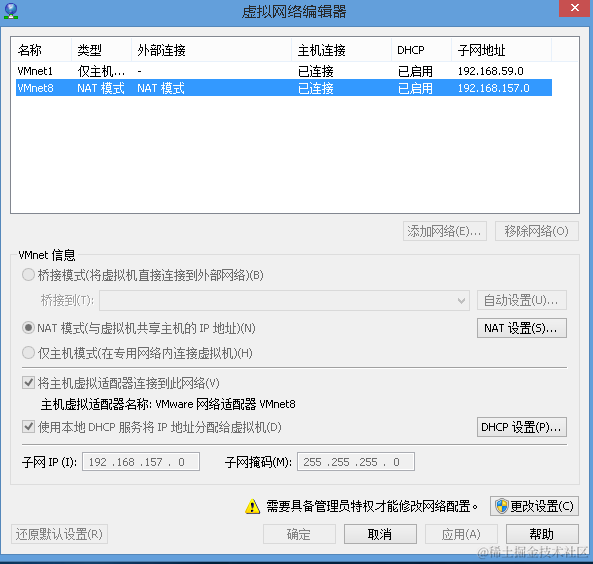Click 需要具备管理员特权才能修改网络配置 message
The height and width of the screenshot is (564, 593).
coord(371,506)
